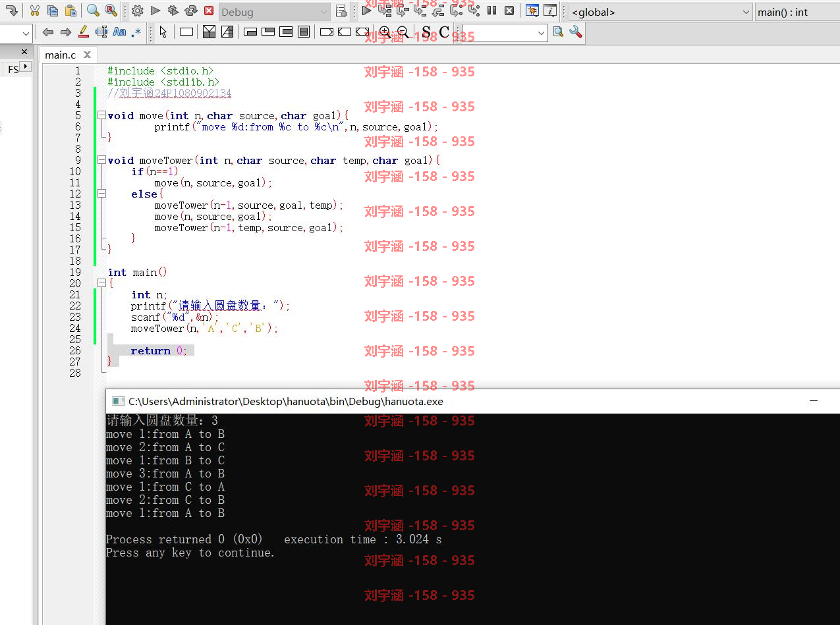
Task: Click the '#include <stdio.h>' code line
Action: click(x=161, y=70)
